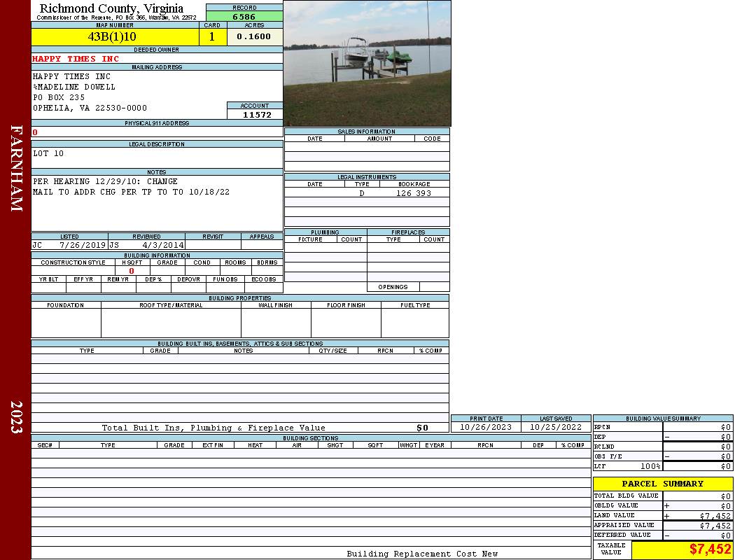This screenshot has width=735, height=560.
Task: Click the notes text about hearing 12/29/10
Action: tap(105, 181)
